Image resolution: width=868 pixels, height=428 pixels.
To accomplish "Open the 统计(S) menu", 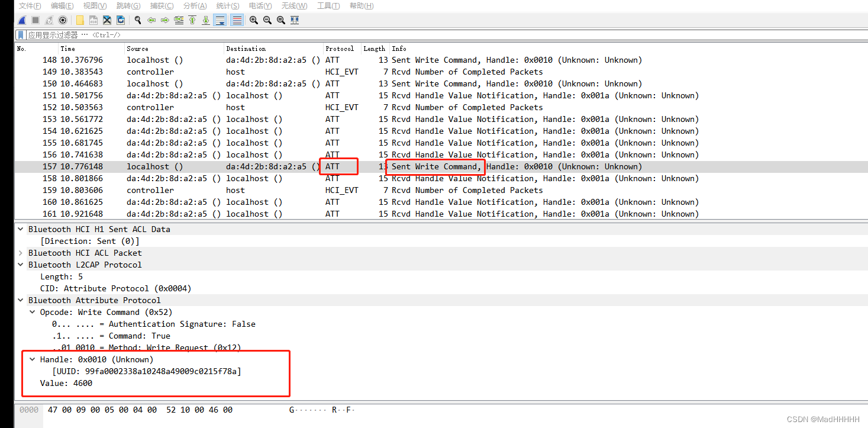I will (227, 6).
